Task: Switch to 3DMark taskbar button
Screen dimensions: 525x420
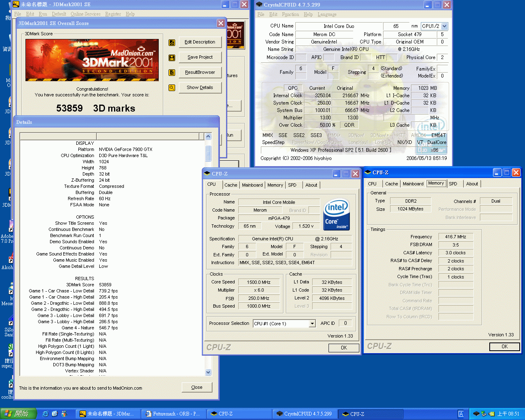Action: coord(109,414)
